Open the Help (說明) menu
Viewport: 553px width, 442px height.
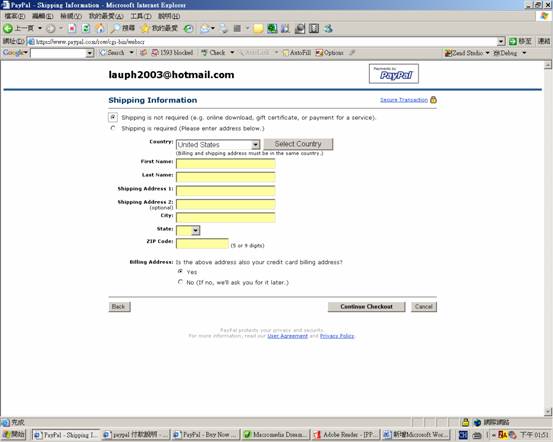[x=169, y=16]
